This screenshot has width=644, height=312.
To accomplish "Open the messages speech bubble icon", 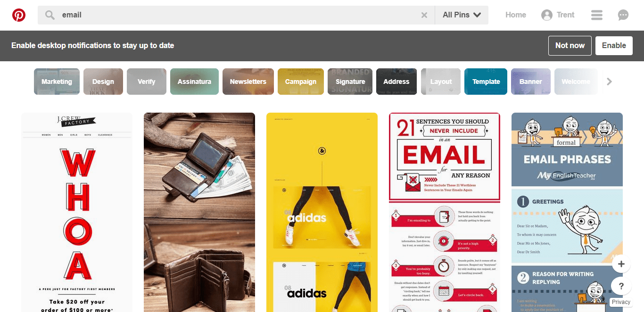I will point(623,15).
